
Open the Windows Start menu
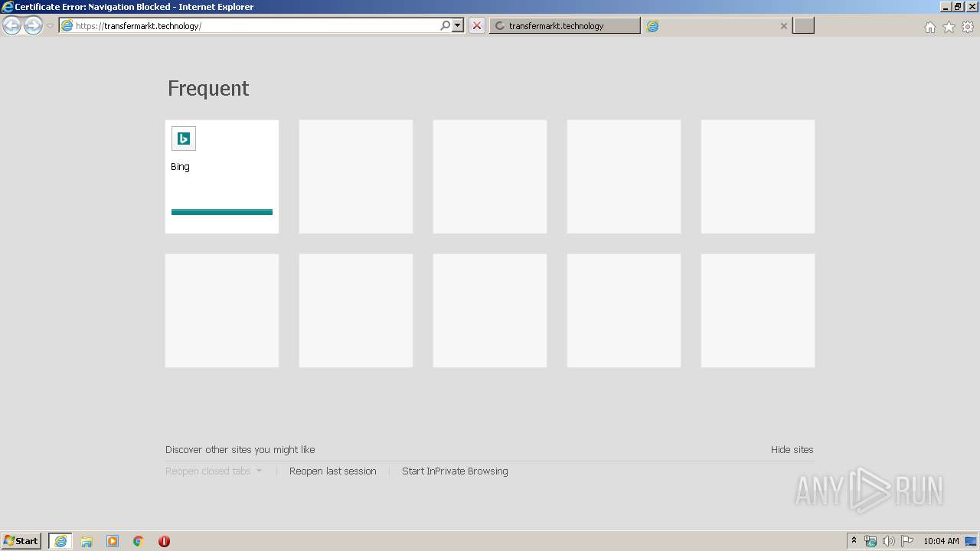pyautogui.click(x=21, y=541)
